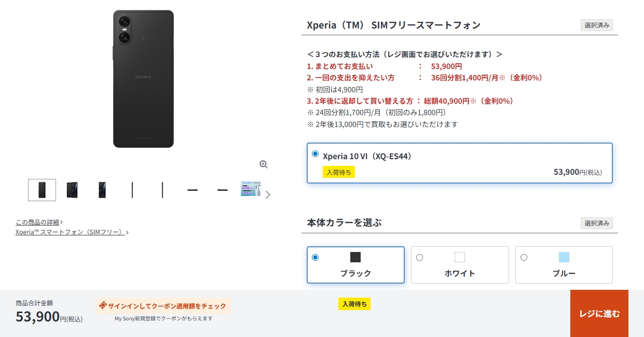Select the first thumbnail showing phone back

[x=42, y=190]
